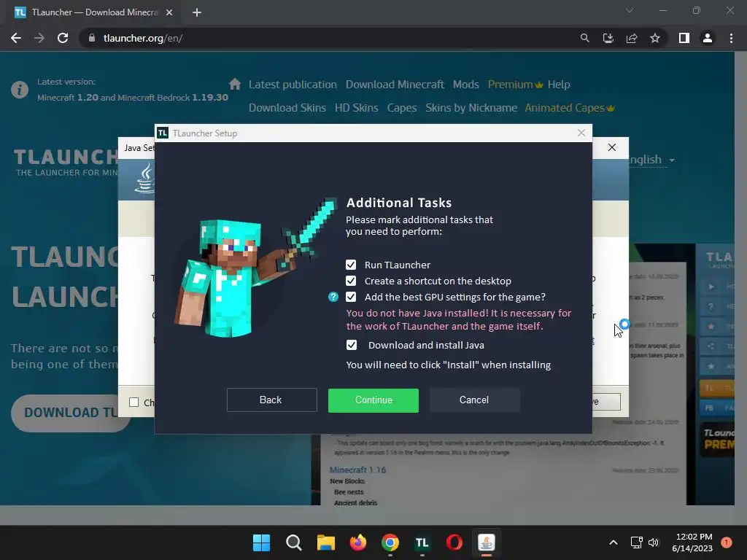Tick the checkbox in the Java Setup window
Image resolution: width=747 pixels, height=560 pixels.
(134, 402)
